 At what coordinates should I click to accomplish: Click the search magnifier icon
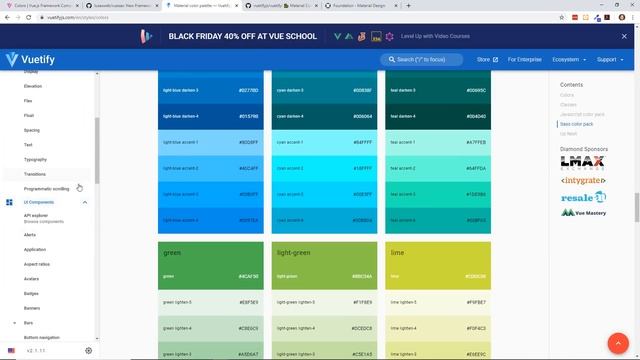392,60
